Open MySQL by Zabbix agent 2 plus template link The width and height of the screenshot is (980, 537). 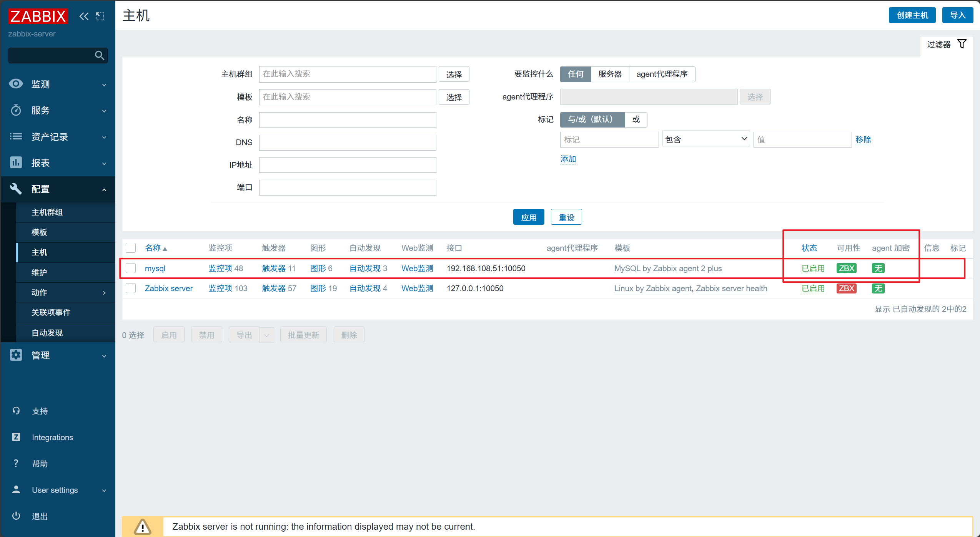[x=667, y=268]
